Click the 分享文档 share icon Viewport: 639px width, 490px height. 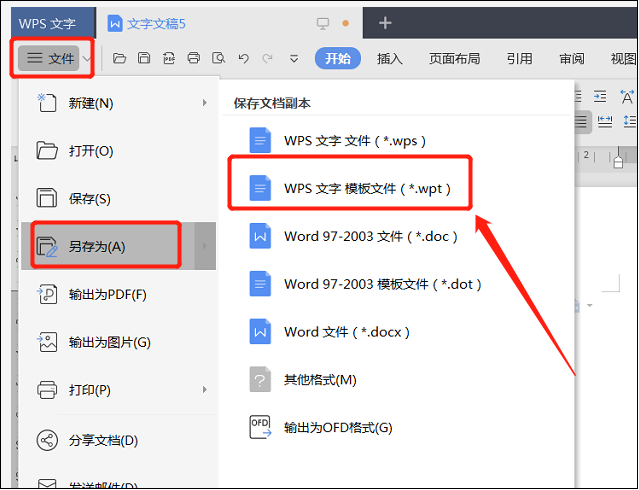pos(46,440)
